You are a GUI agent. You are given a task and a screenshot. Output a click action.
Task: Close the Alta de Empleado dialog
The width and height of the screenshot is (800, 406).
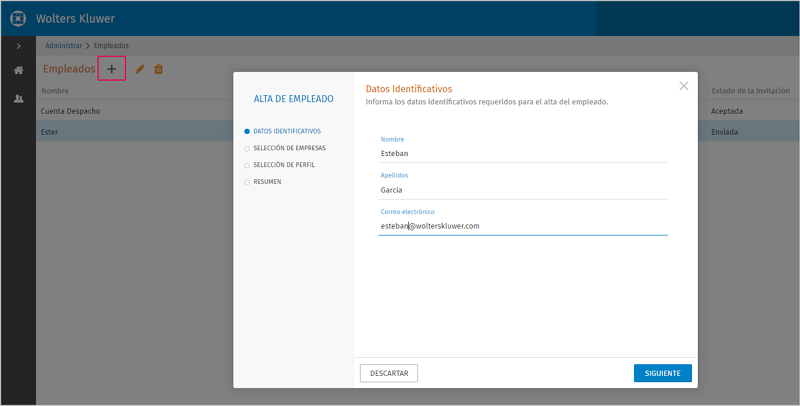(x=684, y=86)
